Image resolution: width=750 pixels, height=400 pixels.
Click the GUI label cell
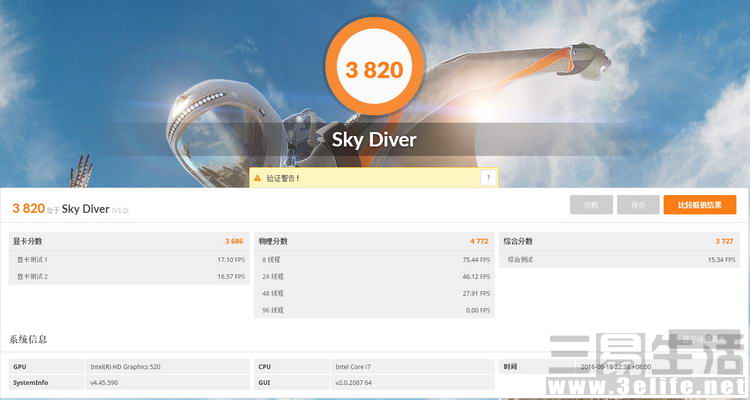tap(292, 383)
